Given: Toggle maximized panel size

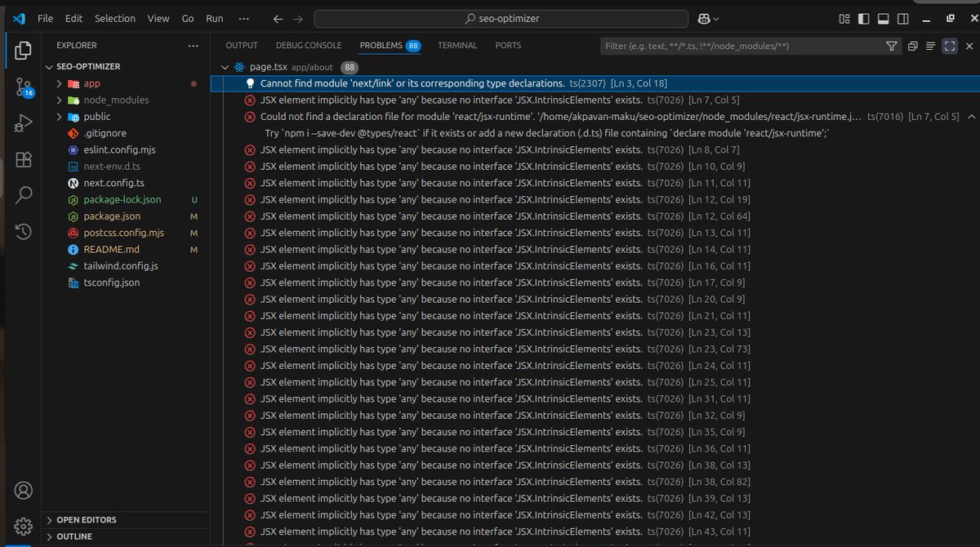Looking at the screenshot, I should (949, 47).
